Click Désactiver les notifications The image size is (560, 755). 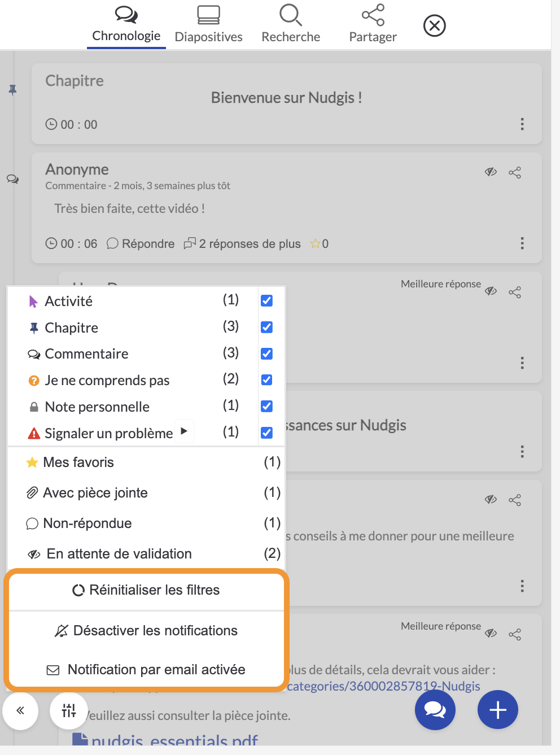coord(146,631)
